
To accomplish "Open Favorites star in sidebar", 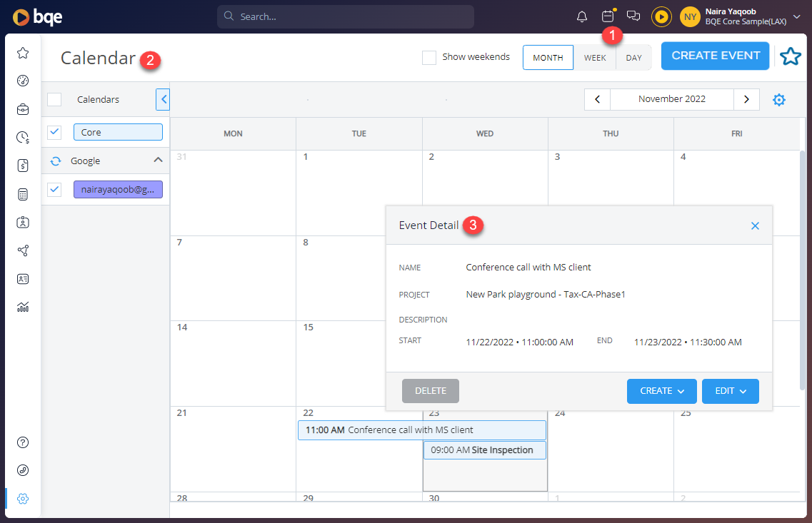I will (23, 53).
